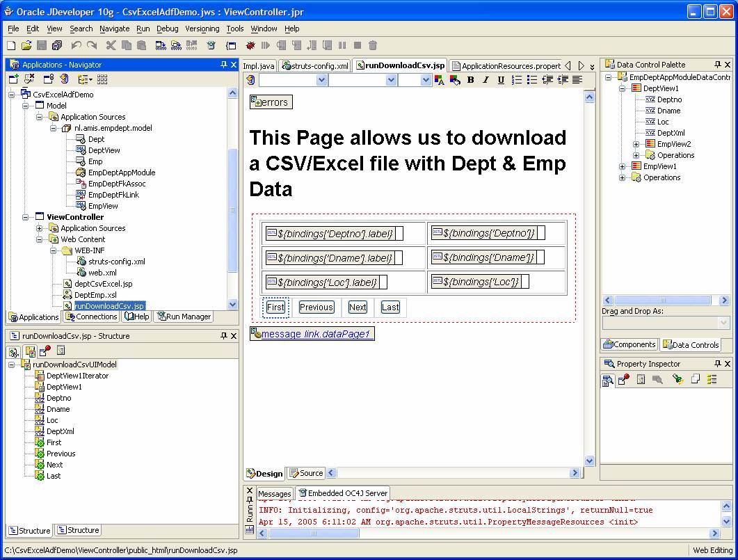
Task: Toggle italic formatting
Action: (x=486, y=80)
